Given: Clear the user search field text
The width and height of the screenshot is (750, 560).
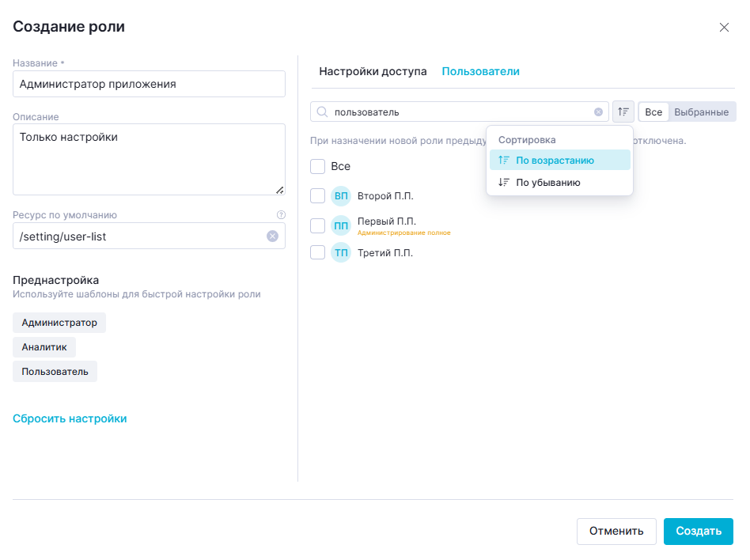Looking at the screenshot, I should click(x=598, y=112).
